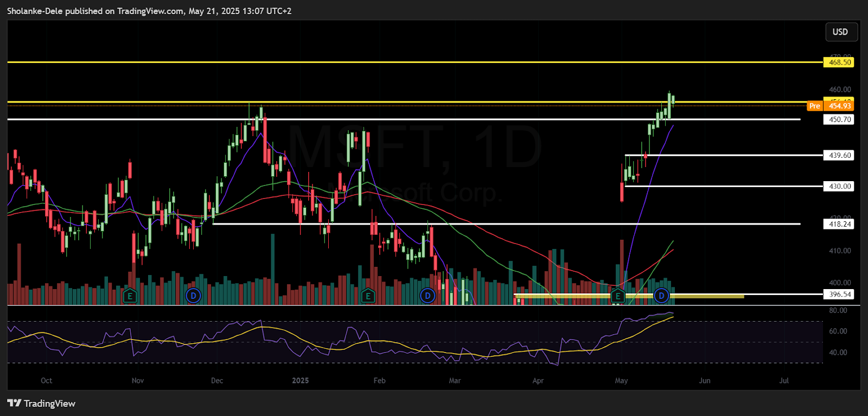This screenshot has width=868, height=416.
Task: Click the 400.00 price axis value
Action: 840,283
